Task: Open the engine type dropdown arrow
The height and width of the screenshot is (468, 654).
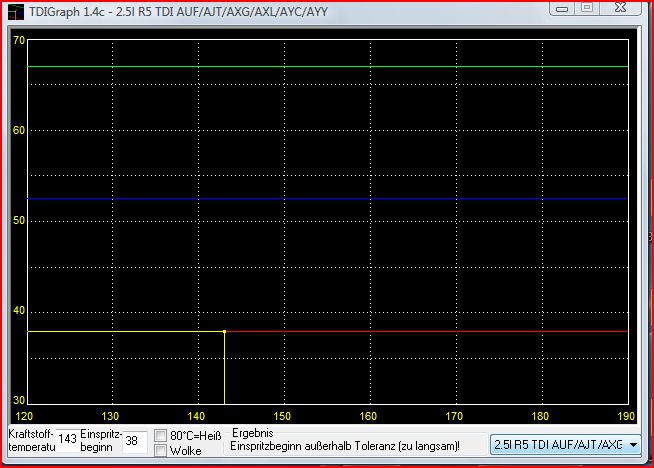Action: (633, 445)
